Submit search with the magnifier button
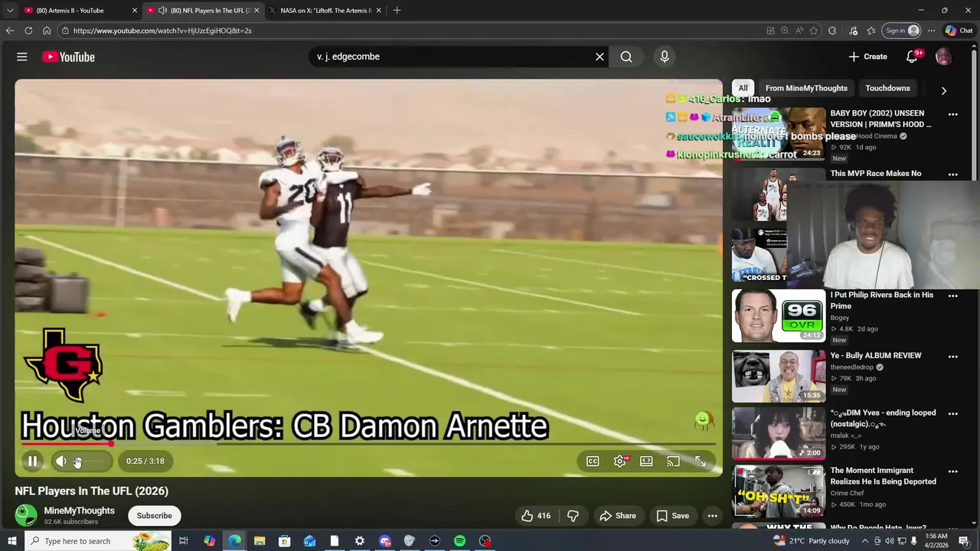Image resolution: width=980 pixels, height=551 pixels. tap(626, 57)
